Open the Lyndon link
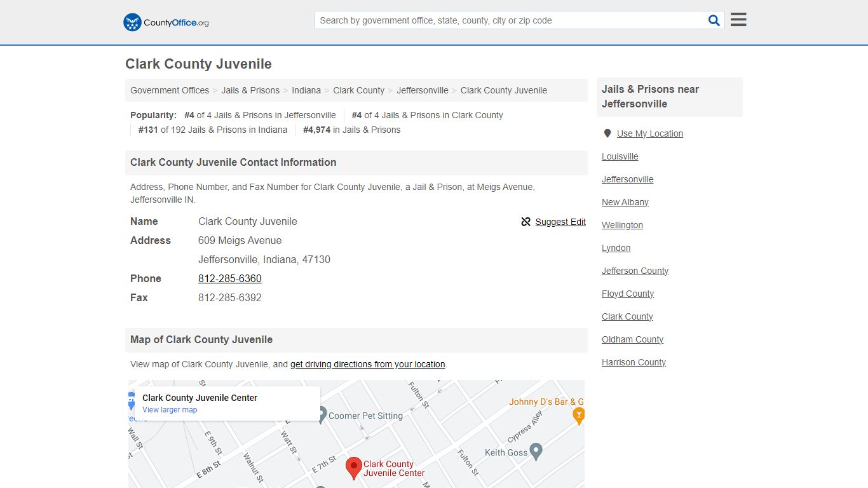 pos(616,248)
